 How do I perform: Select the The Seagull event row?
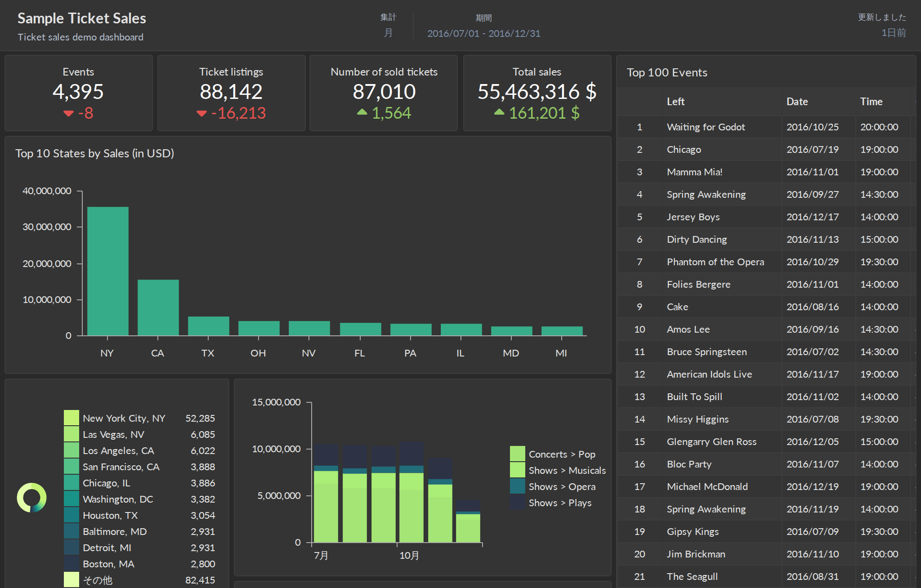click(x=766, y=576)
